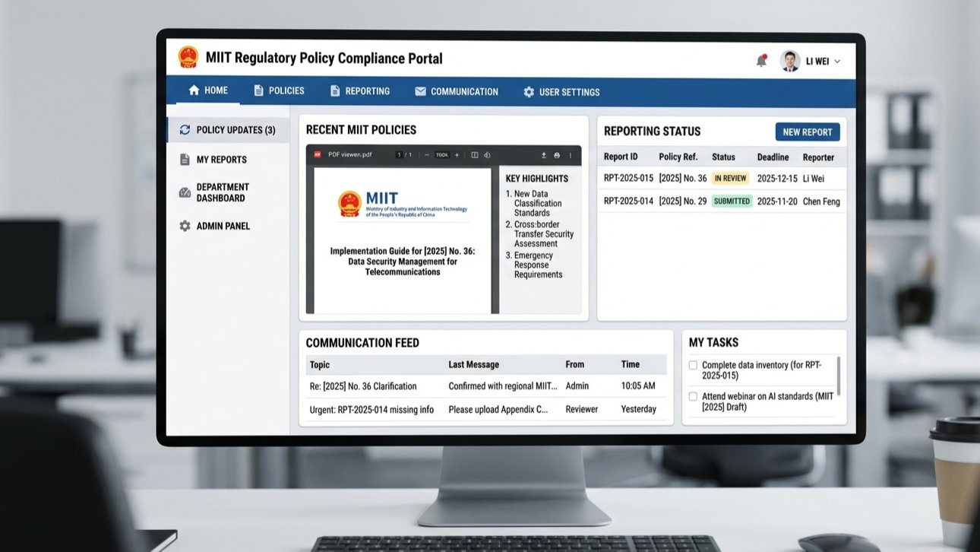Click the MIIT portal emblem logo
The width and height of the screenshot is (980, 552).
pos(188,58)
